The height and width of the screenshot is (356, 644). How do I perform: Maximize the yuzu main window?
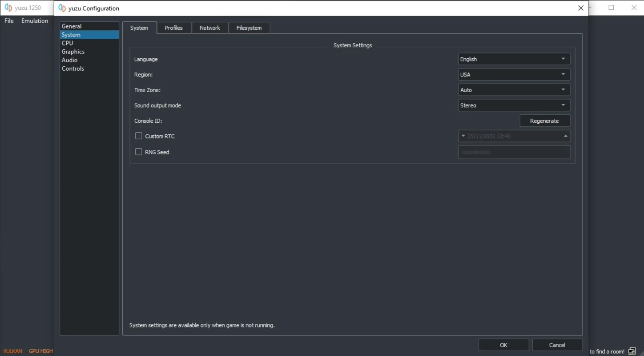611,8
